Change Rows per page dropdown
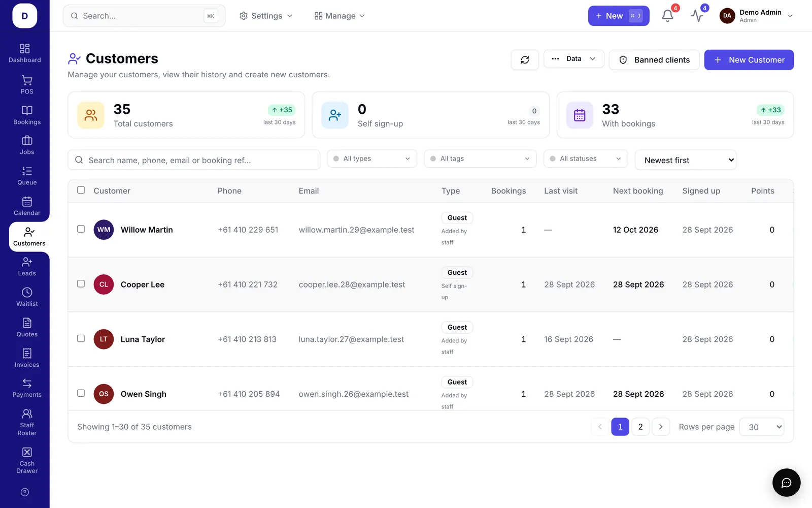The height and width of the screenshot is (508, 812). 762,427
